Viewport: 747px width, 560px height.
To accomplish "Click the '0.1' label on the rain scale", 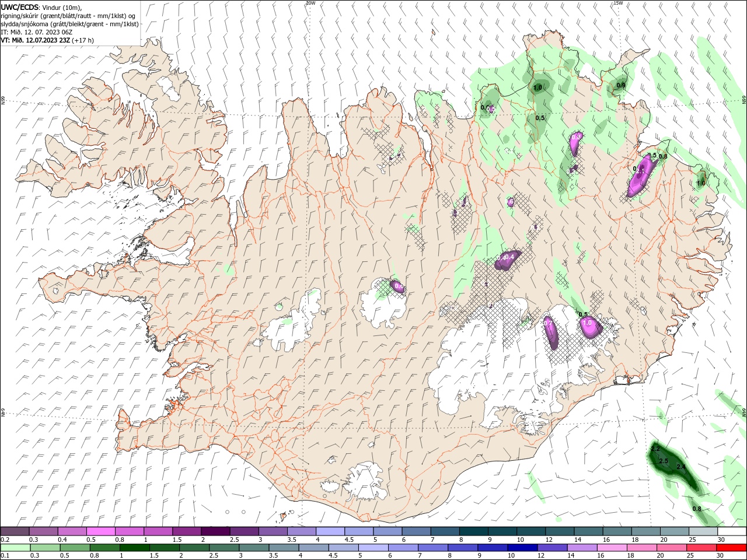I will 5,556.
